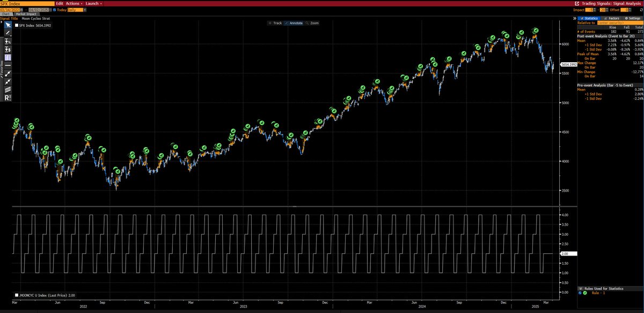Expand the Favorites toolbar arrow

[x=2, y=22]
